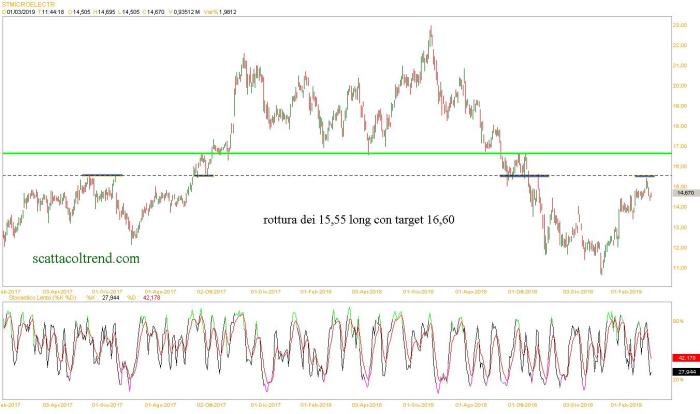
Task: Select the date 01/03/2019 in header
Action: [x=21, y=12]
